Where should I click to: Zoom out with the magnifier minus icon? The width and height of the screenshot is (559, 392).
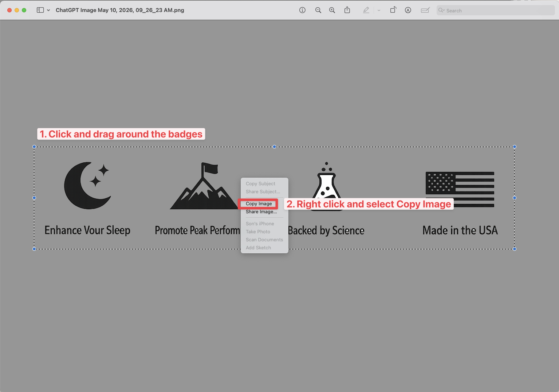pyautogui.click(x=318, y=10)
